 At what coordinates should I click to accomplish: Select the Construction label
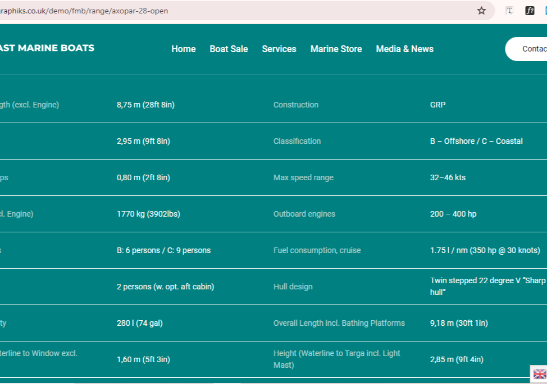pos(296,105)
